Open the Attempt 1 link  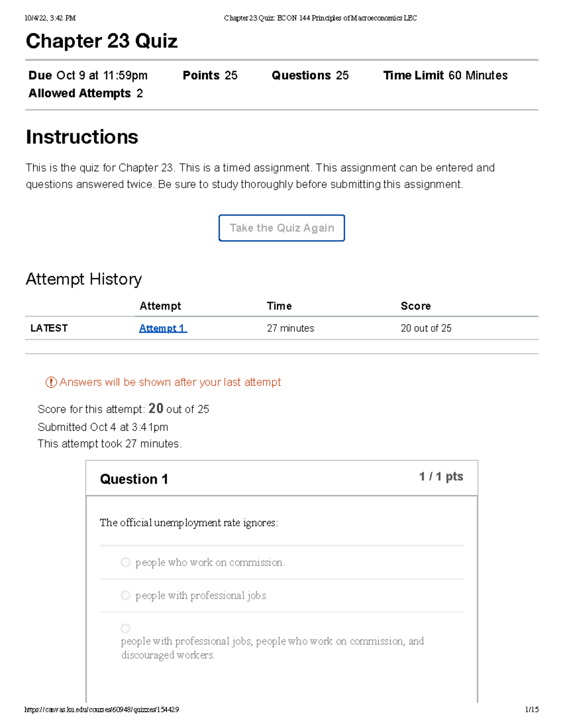click(162, 328)
